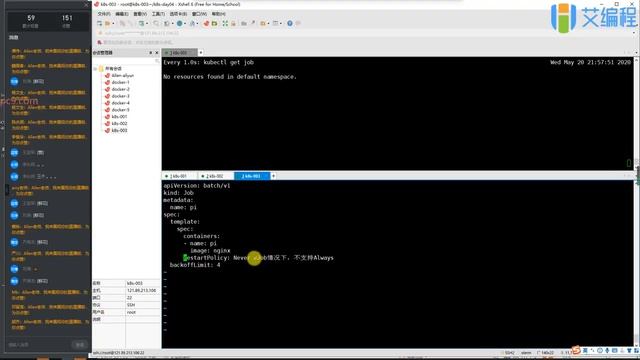Screen dimensions: 640x360
Task: Click the image: nginx line
Action: (210, 251)
